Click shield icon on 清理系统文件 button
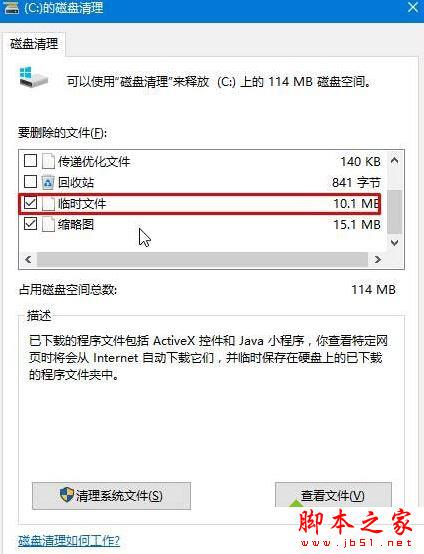The image size is (424, 554). click(x=66, y=495)
